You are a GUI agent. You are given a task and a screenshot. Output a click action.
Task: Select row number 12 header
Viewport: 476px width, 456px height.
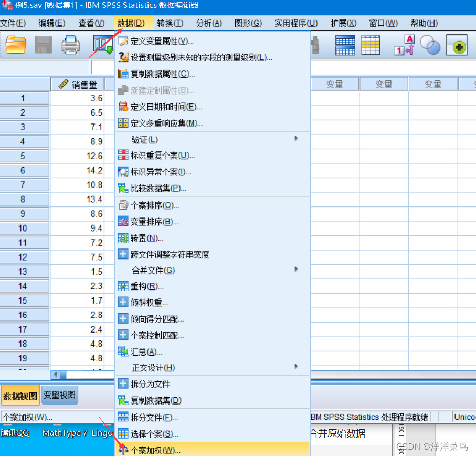(x=24, y=257)
